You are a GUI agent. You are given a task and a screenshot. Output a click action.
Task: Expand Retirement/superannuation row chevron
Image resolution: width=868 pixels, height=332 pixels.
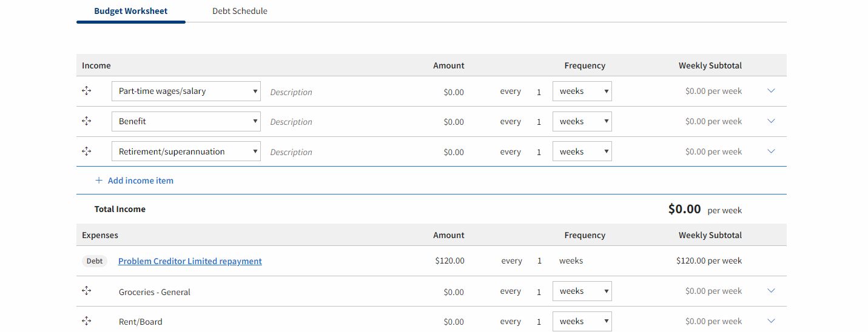tap(771, 151)
